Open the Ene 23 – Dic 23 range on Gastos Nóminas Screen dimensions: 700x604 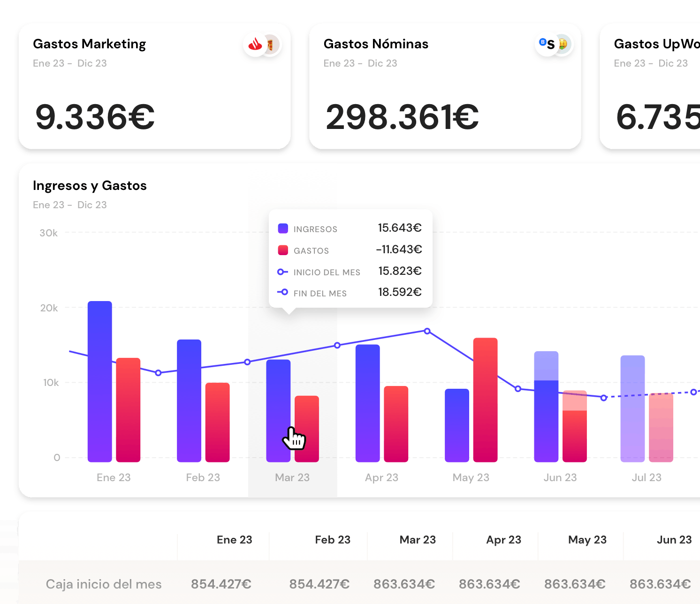click(x=360, y=63)
